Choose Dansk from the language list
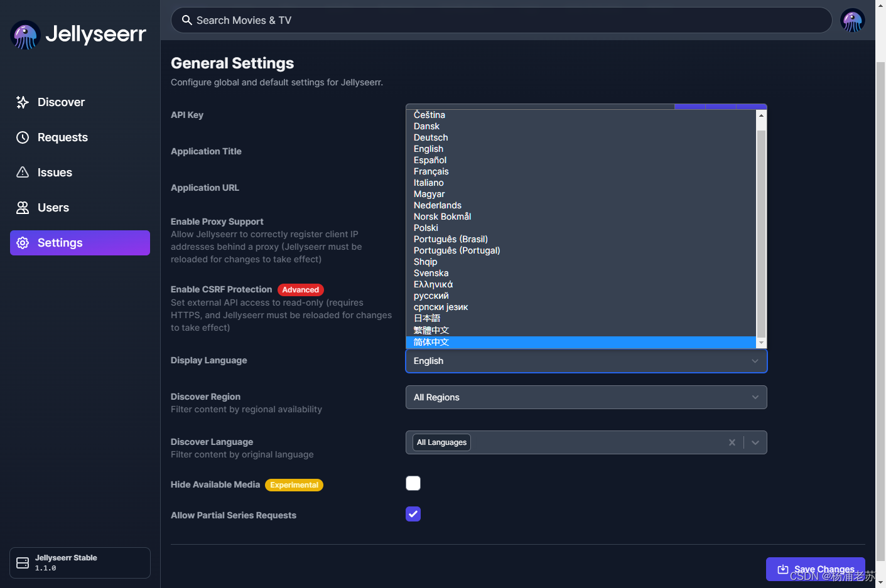This screenshot has height=588, width=886. (581, 126)
